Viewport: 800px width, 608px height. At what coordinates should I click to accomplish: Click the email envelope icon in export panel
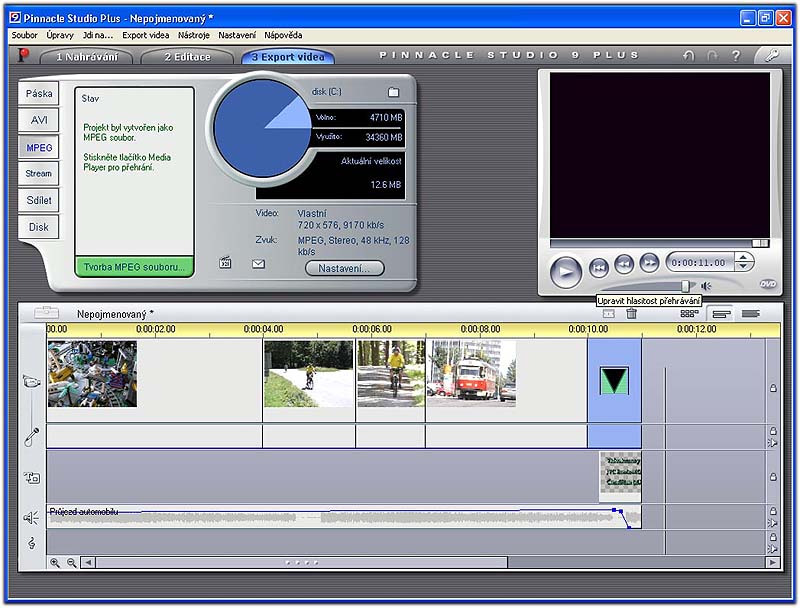(258, 264)
